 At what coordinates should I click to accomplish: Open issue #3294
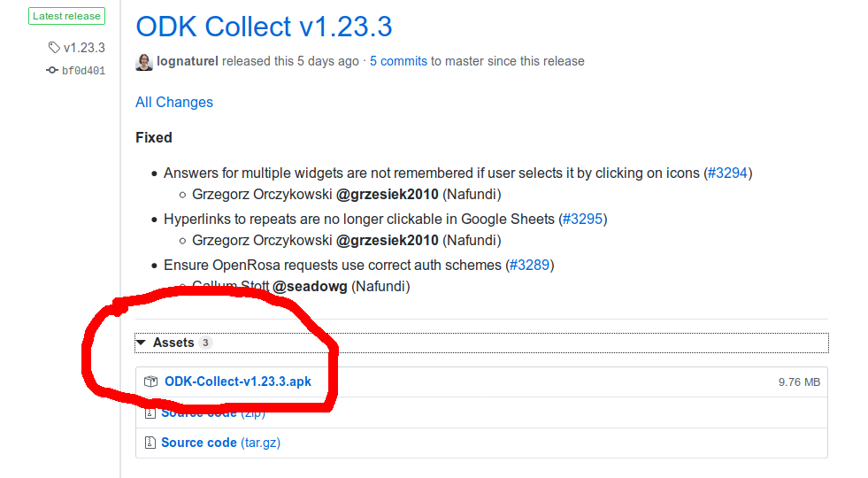(x=728, y=173)
